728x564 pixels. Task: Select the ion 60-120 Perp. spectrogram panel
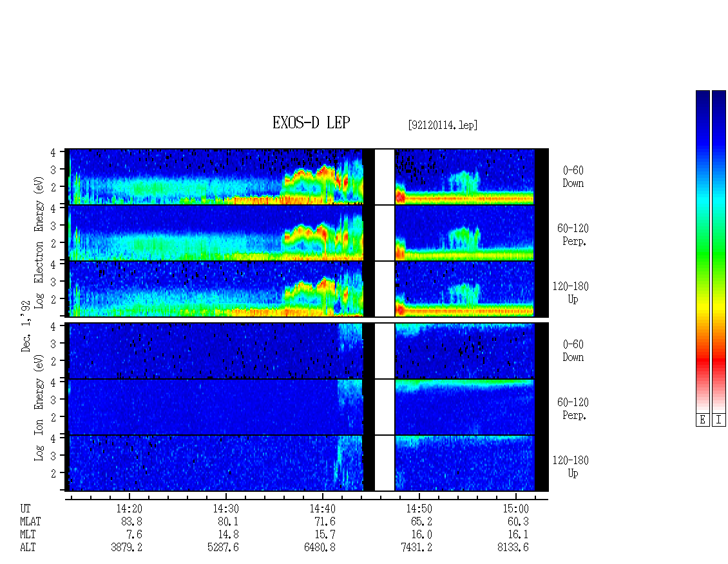[x=307, y=407]
